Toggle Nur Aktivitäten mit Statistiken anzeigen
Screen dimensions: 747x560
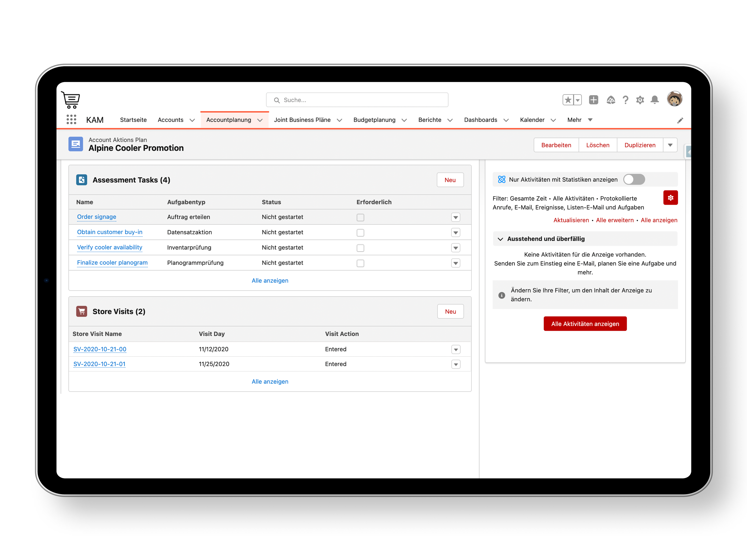[x=634, y=180]
